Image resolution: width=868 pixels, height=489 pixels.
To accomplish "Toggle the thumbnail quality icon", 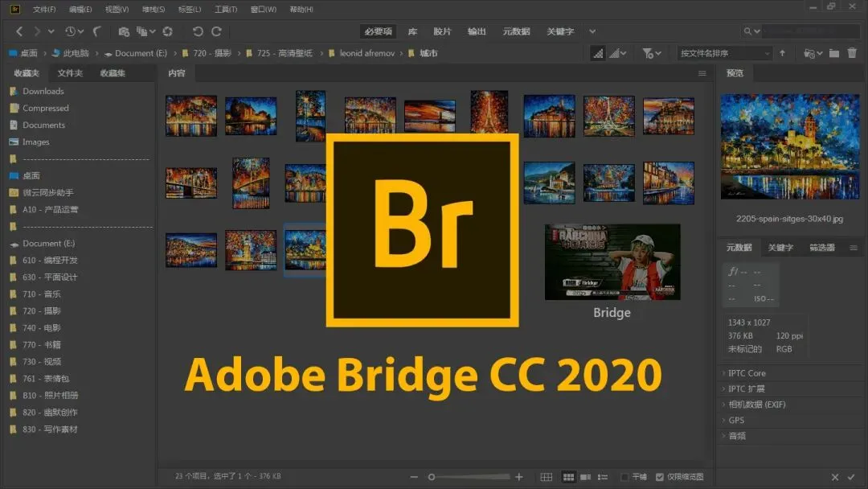I will pyautogui.click(x=598, y=53).
